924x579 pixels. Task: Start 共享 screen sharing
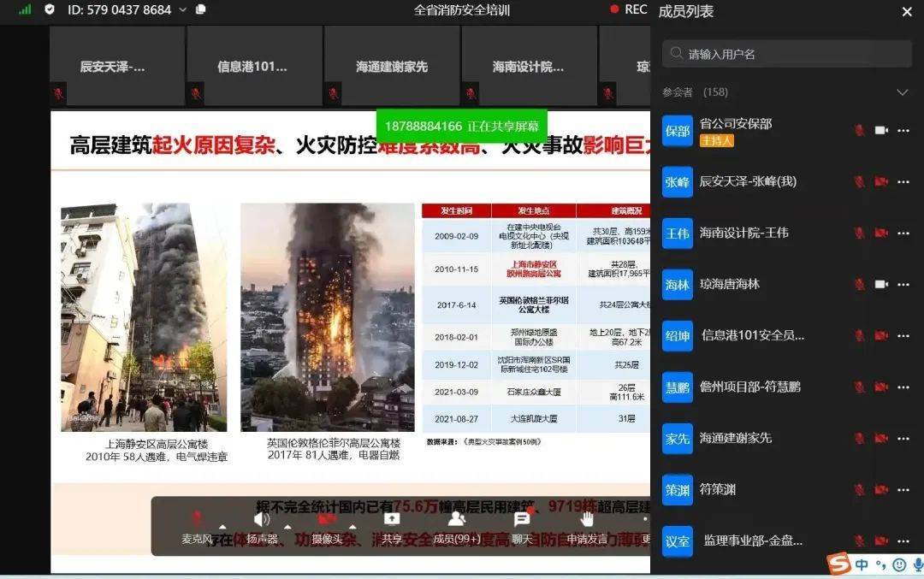point(391,529)
